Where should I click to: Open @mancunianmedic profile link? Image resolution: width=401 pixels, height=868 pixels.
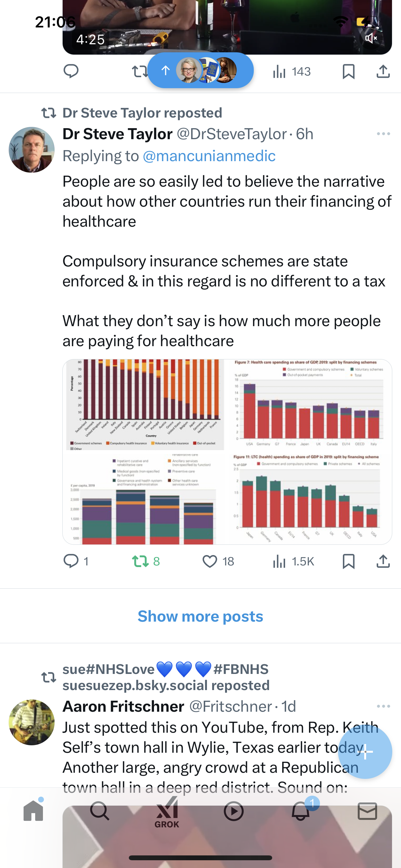pyautogui.click(x=209, y=156)
